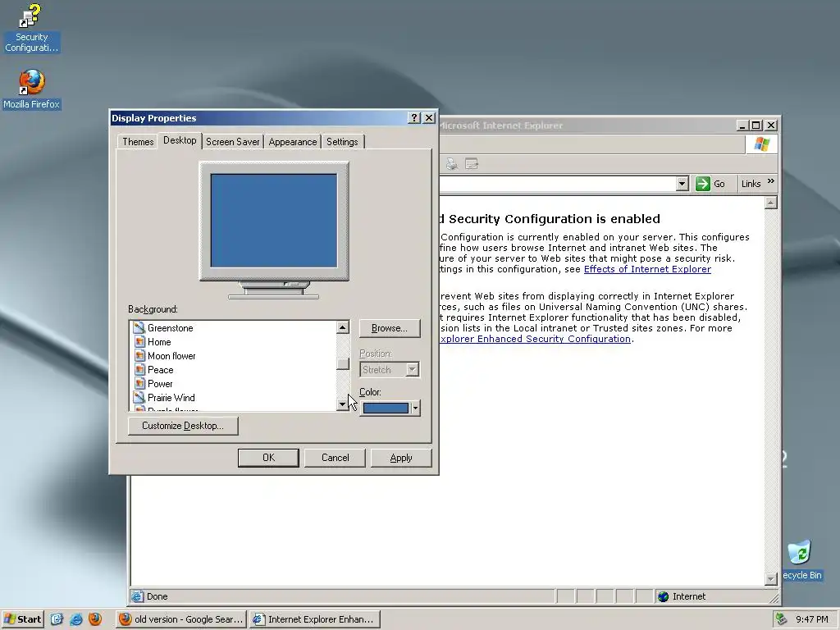840x630 pixels.
Task: Click Browse for background image
Action: pyautogui.click(x=390, y=328)
